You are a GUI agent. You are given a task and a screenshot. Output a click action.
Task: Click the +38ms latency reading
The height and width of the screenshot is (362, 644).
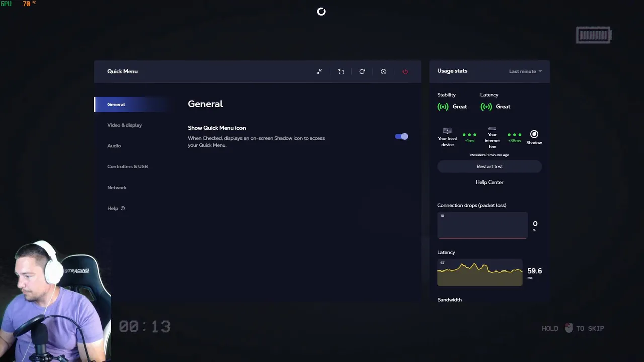[515, 141]
